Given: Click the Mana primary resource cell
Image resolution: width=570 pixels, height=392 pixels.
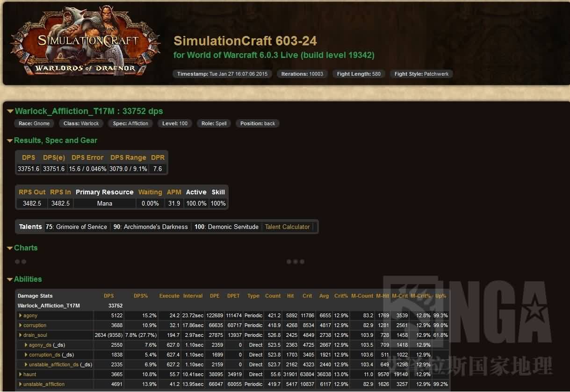Looking at the screenshot, I should pos(105,204).
